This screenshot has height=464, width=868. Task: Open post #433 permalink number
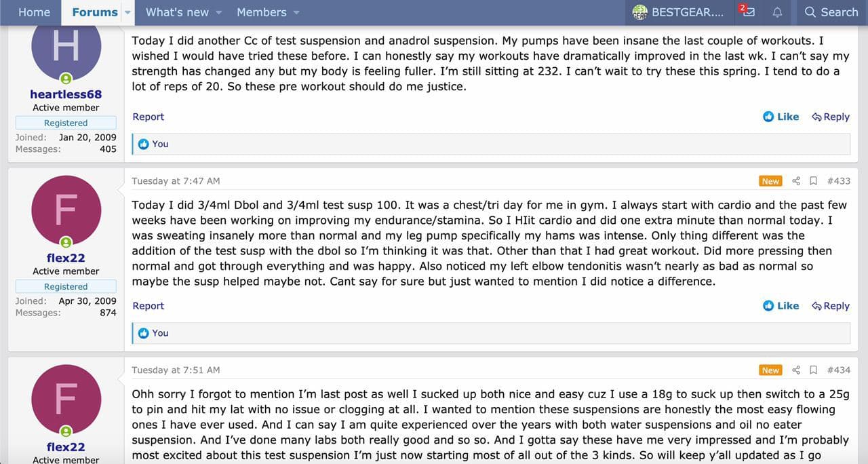pos(838,181)
